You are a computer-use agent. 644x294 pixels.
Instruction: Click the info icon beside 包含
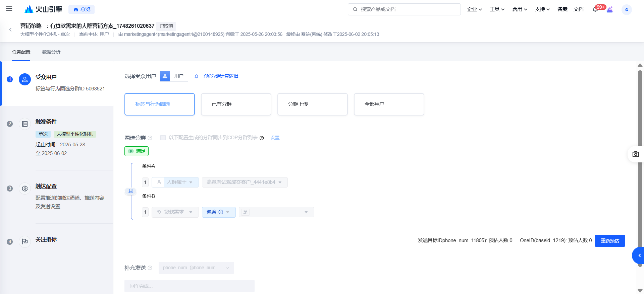(x=221, y=212)
